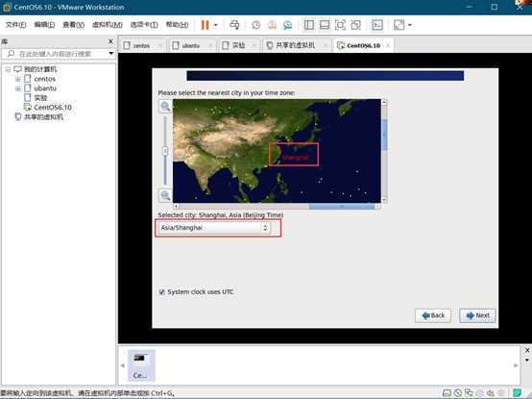
Task: Switch to the 实验 tab
Action: point(238,45)
